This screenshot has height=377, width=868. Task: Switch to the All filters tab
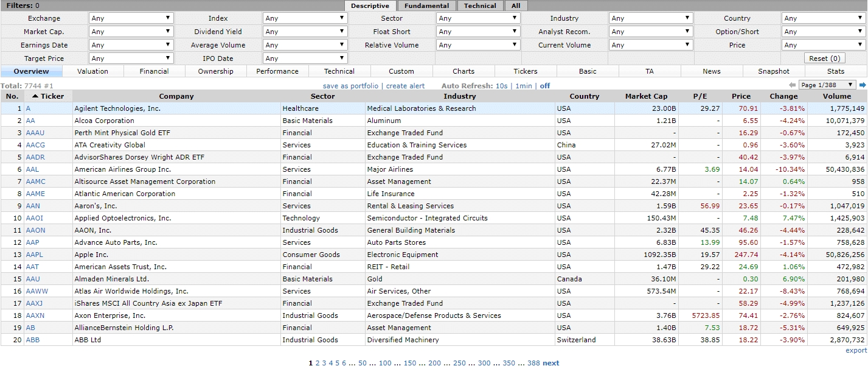tap(516, 5)
